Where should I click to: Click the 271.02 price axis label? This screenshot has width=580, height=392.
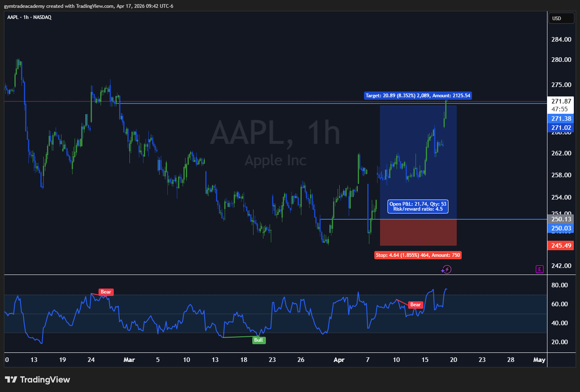coord(561,128)
